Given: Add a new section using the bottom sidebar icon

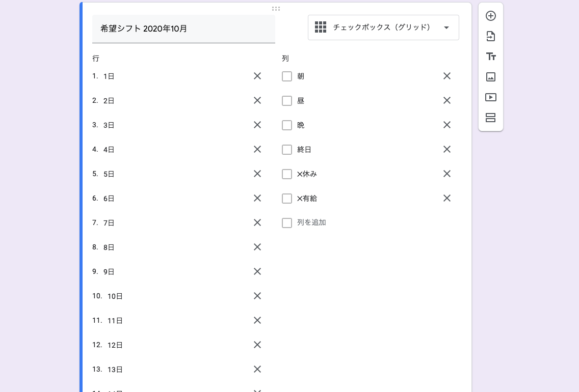Looking at the screenshot, I should [x=490, y=118].
